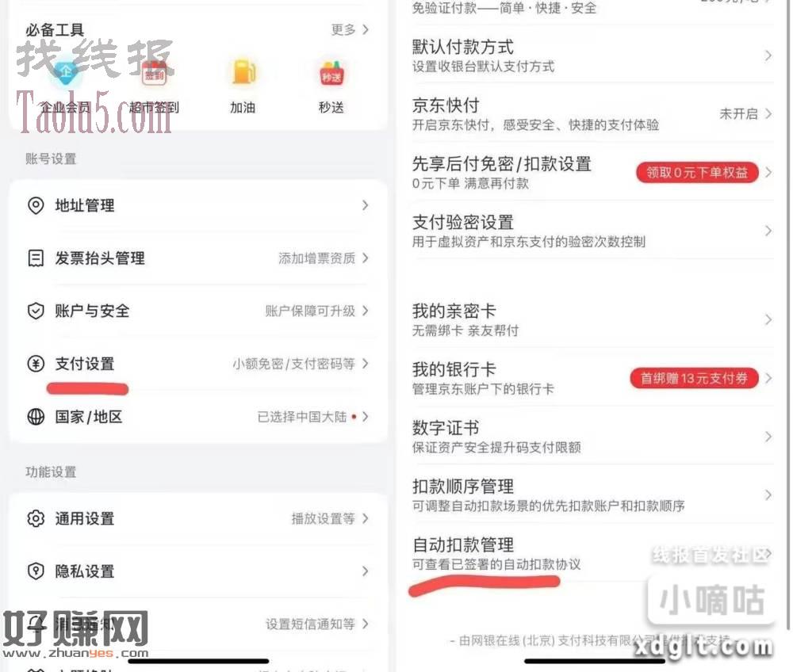Open 我的亲密卡 entry
Viewport: 793px width, 672px height.
tap(592, 319)
